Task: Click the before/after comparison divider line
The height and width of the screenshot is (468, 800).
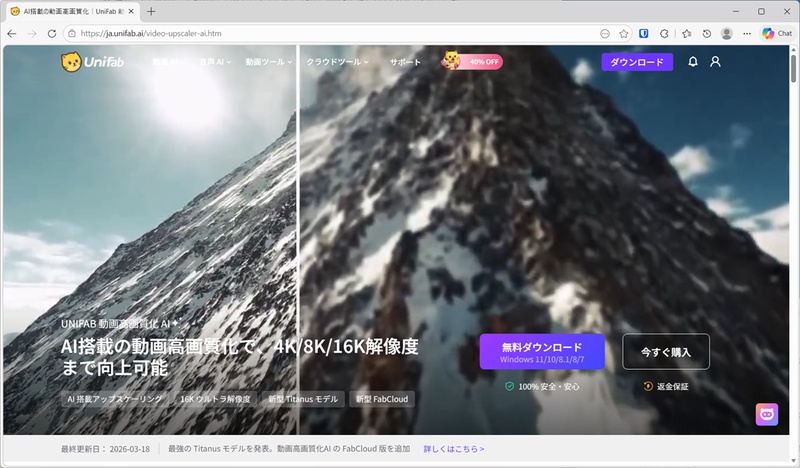Action: click(x=298, y=240)
